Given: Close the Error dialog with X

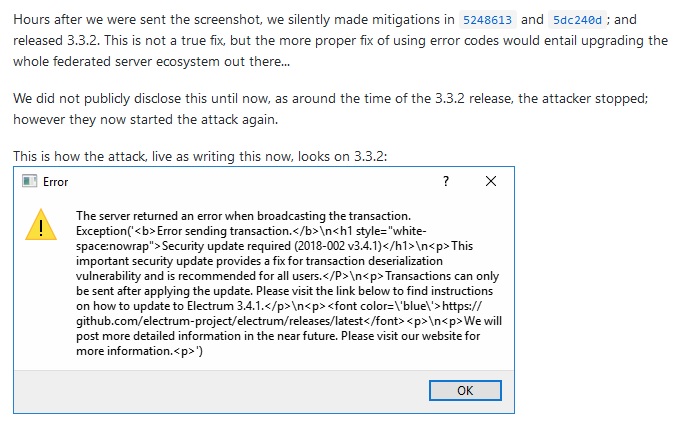Looking at the screenshot, I should pos(490,182).
